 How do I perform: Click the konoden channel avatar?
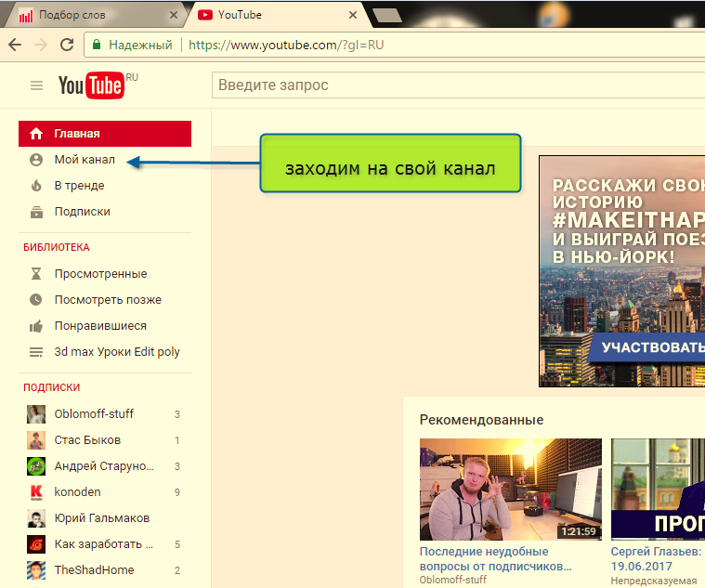[x=36, y=492]
